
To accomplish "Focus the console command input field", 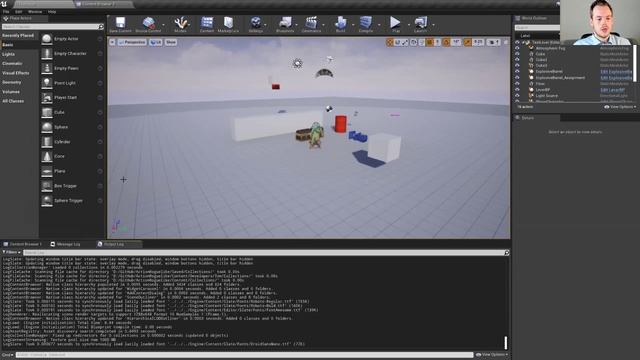I will (244, 355).
